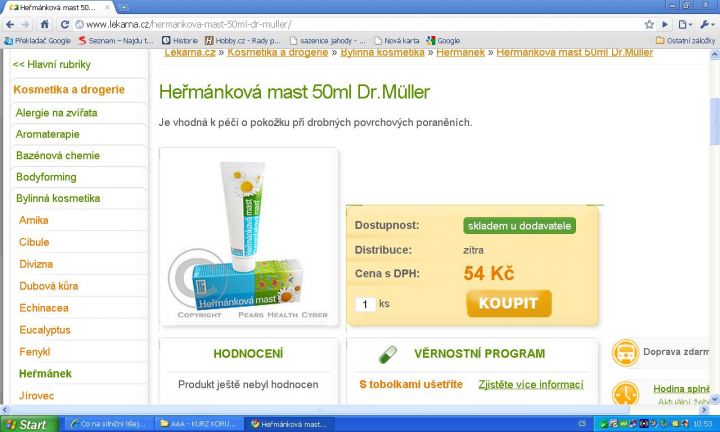This screenshot has width=720, height=432.
Task: Open the Google bookmark
Action: coord(443,40)
